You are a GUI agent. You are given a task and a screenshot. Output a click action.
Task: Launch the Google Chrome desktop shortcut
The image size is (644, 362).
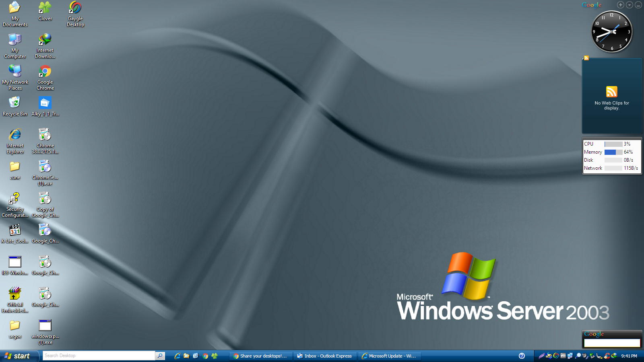[45, 78]
